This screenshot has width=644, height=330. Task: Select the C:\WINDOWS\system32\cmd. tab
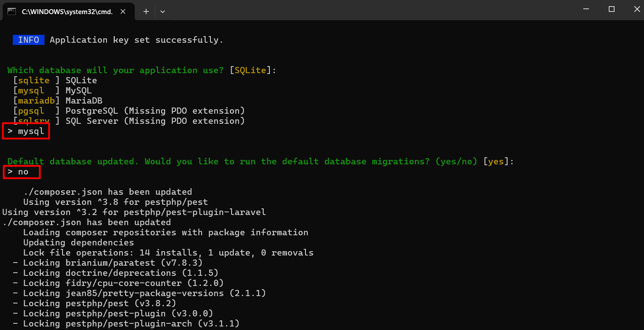66,12
